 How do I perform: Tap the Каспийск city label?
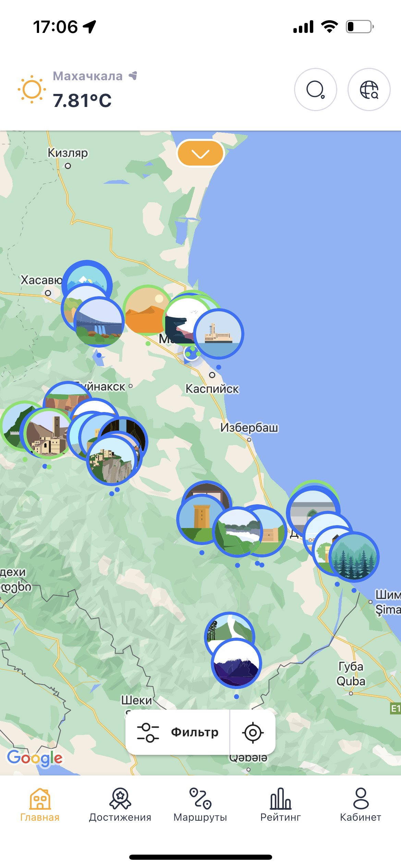coord(212,389)
